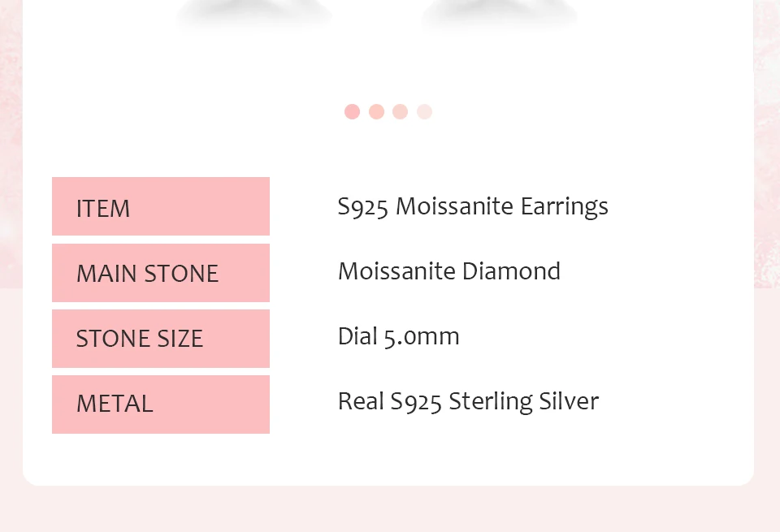This screenshot has width=780, height=532.
Task: Click the right earring shadow image
Action: pos(499,15)
